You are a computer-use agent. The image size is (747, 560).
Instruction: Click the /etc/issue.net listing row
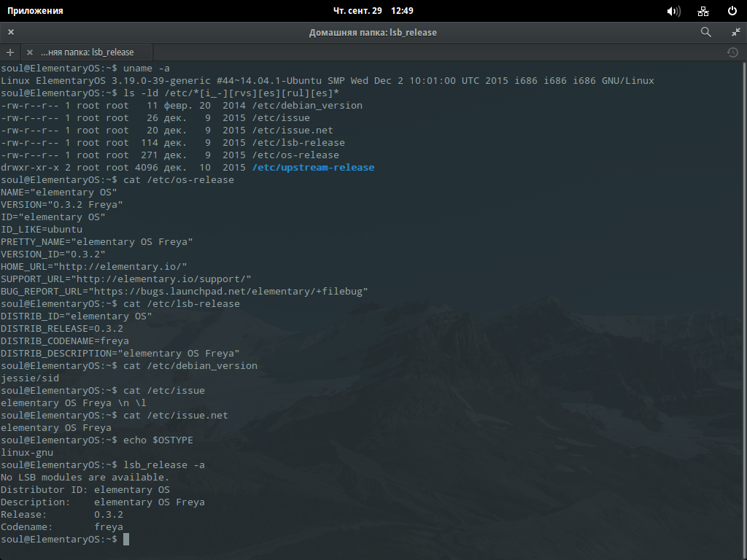click(167, 131)
